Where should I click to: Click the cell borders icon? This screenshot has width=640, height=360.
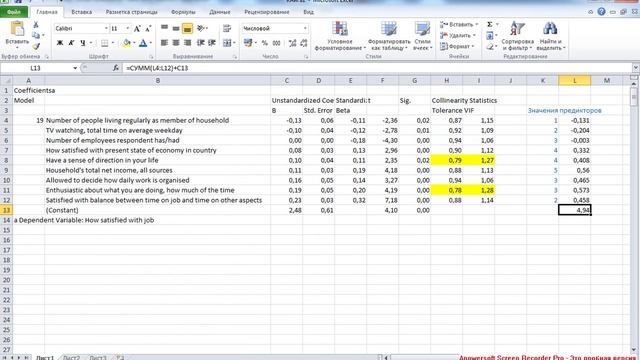coord(104,43)
